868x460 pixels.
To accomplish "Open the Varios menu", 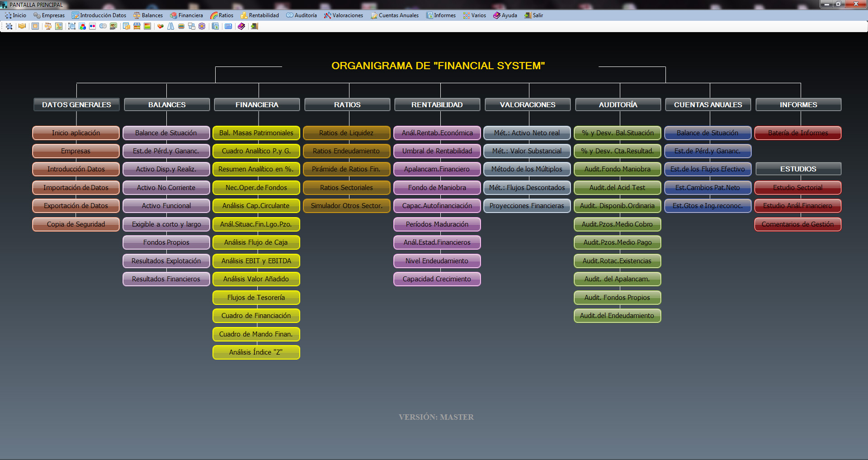I will point(475,15).
